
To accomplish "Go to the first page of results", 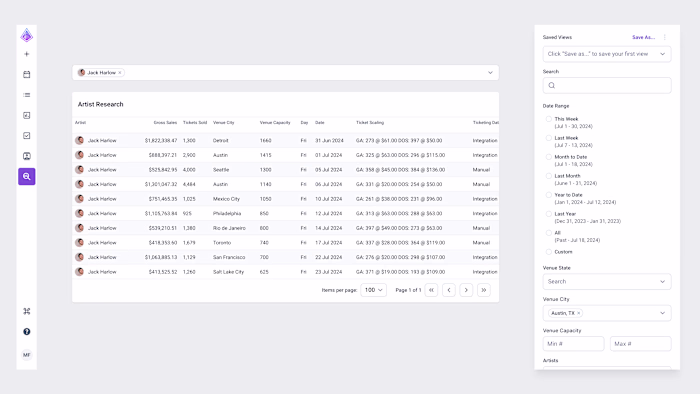I will coord(431,290).
